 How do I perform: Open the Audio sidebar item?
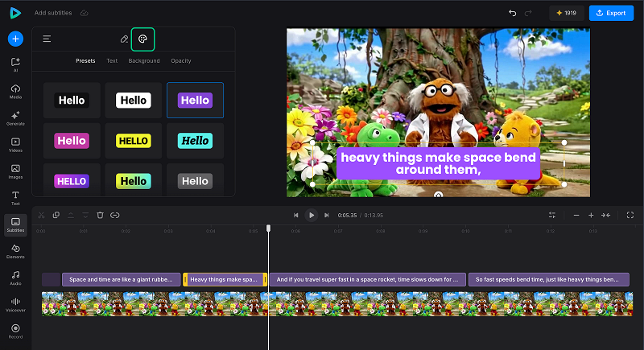coord(15,278)
